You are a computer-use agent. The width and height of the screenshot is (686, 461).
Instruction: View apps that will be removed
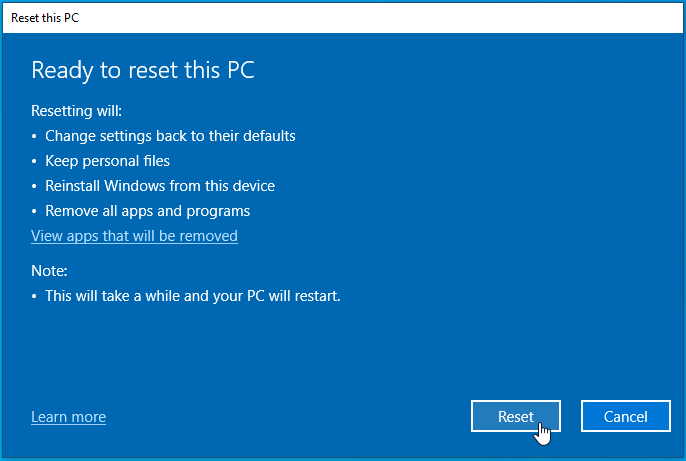pos(134,236)
